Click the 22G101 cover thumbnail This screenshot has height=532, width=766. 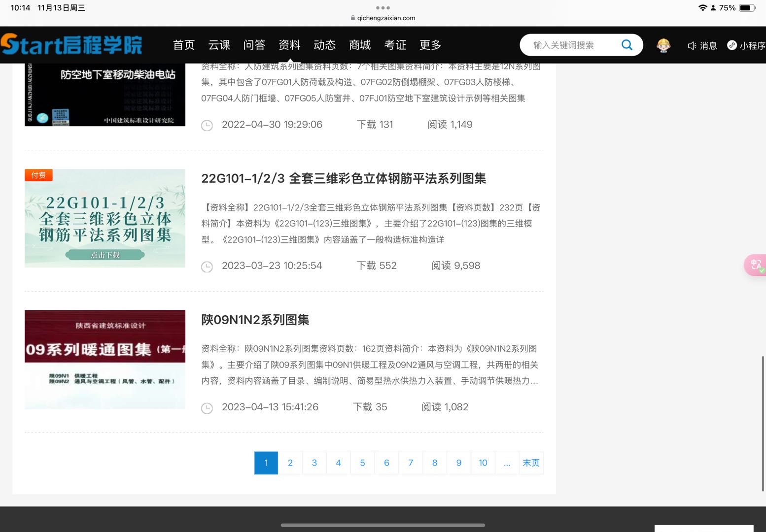[x=105, y=218]
